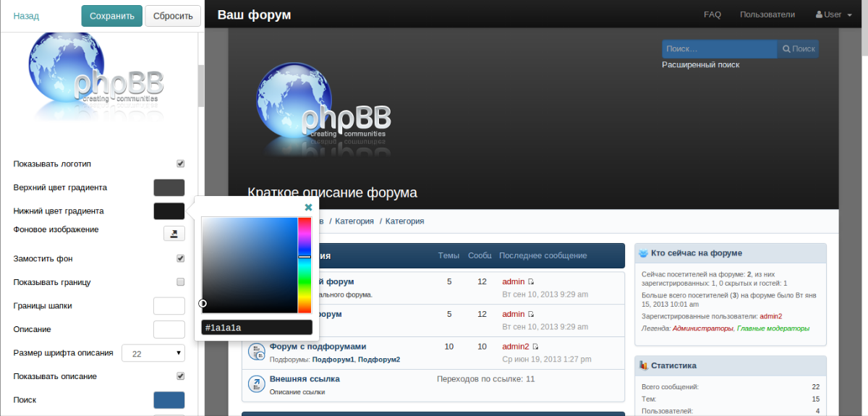Open the Поиск color swatch
The width and height of the screenshot is (868, 416).
169,400
